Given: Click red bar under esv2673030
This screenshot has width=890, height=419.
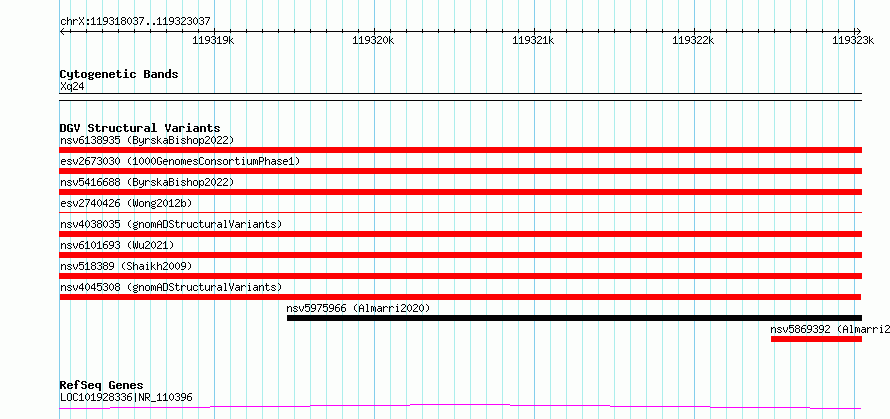Looking at the screenshot, I should pos(460,171).
